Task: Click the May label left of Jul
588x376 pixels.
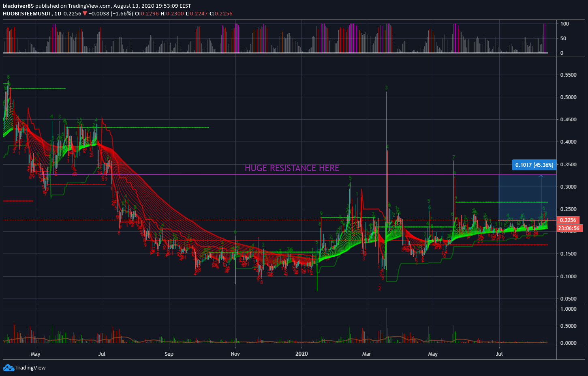Action: (x=36, y=354)
